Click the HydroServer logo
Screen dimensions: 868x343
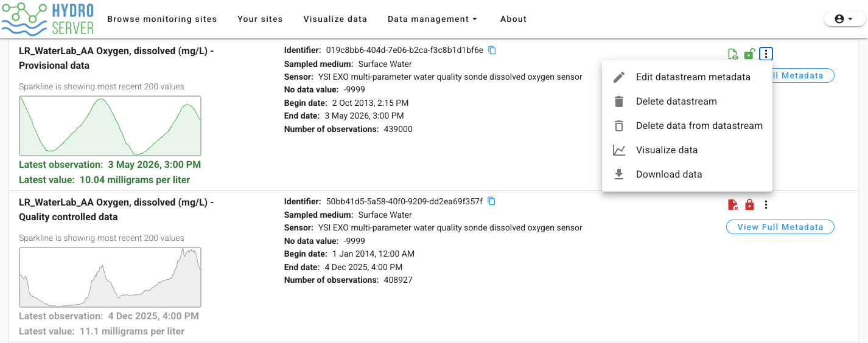point(47,18)
